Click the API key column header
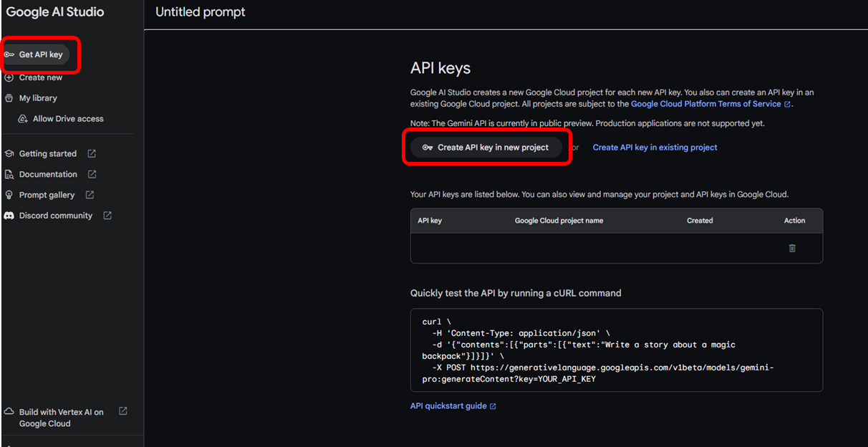This screenshot has height=447, width=868. point(430,221)
